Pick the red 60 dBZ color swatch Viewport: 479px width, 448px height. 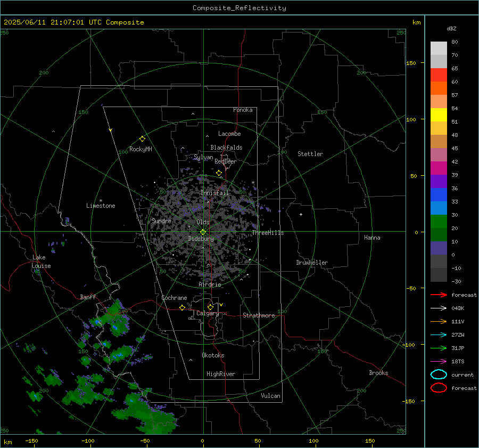439,75
